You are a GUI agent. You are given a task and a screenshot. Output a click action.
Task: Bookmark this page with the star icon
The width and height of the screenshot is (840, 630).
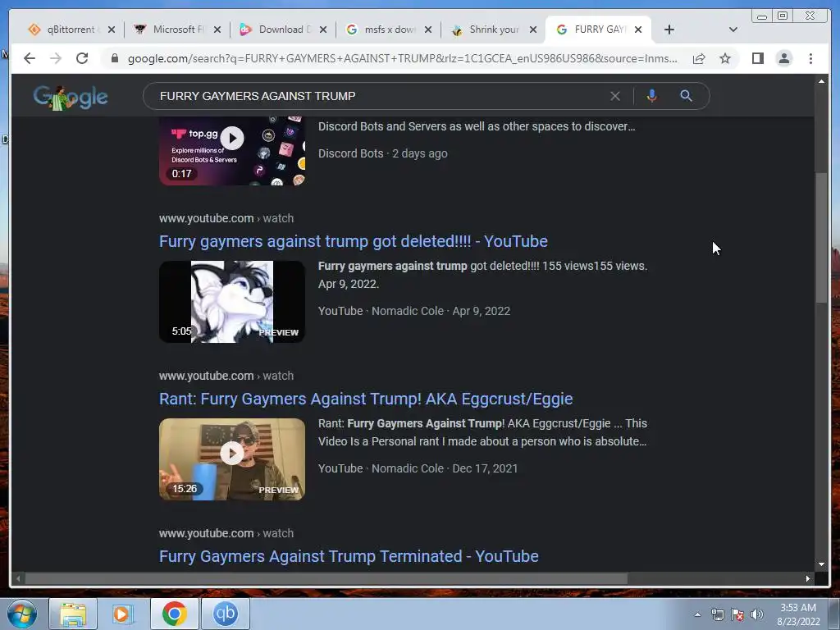click(725, 58)
